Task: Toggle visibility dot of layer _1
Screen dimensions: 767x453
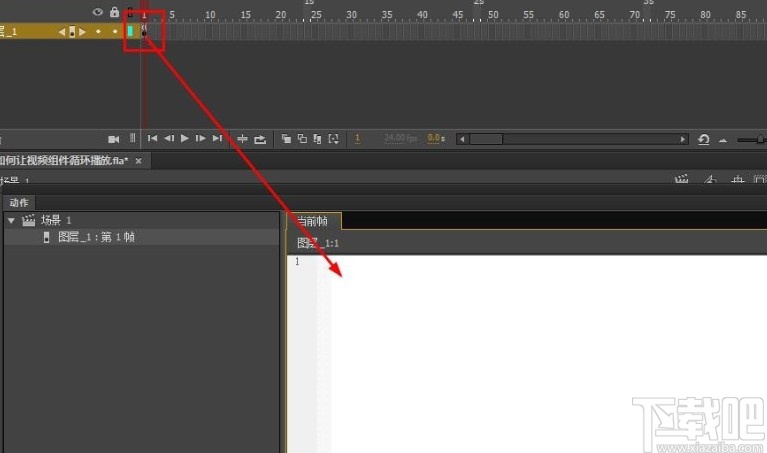Action: 98,32
